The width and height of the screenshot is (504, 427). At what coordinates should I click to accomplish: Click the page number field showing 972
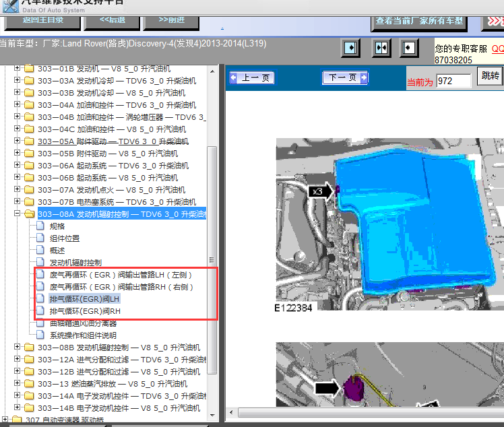coord(453,81)
